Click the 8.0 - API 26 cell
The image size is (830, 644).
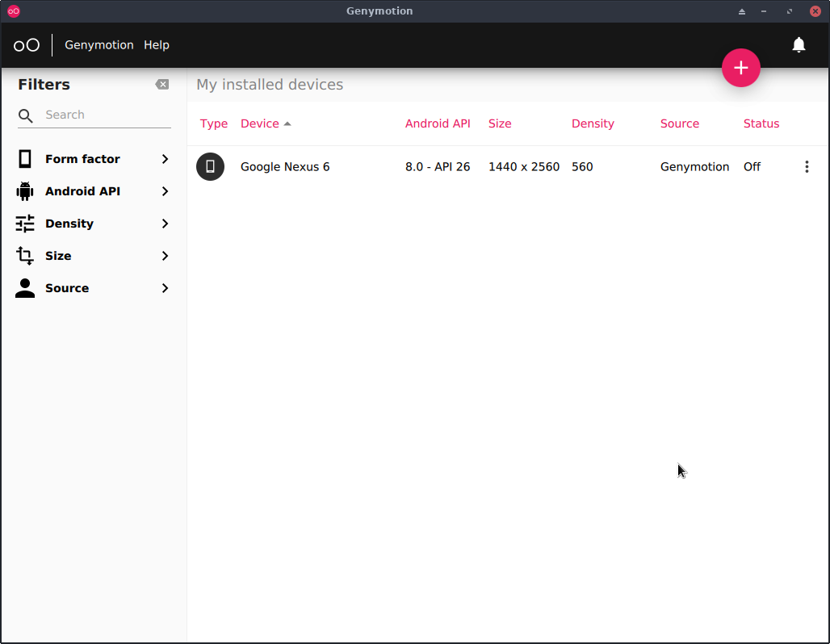pos(438,167)
